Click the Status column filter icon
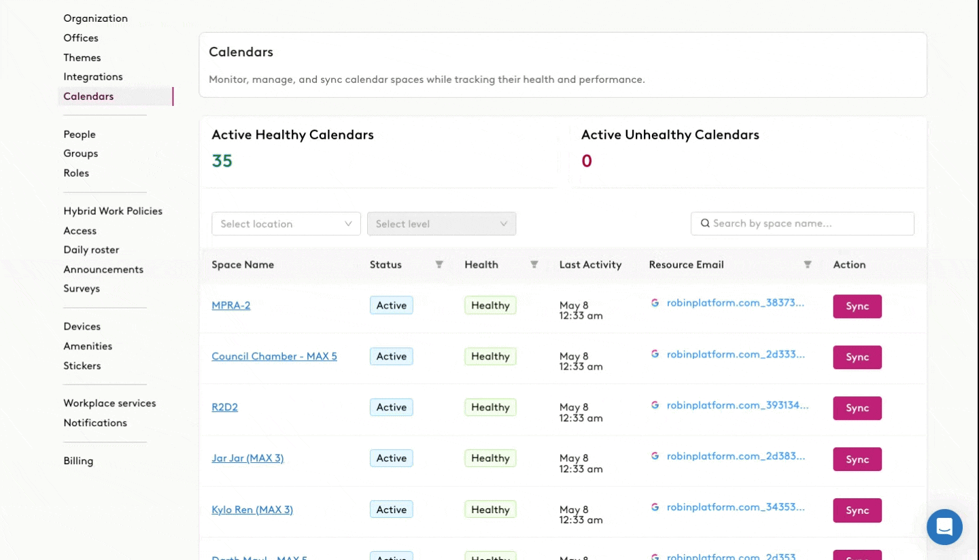Screen dimensions: 979x560 (x=439, y=264)
